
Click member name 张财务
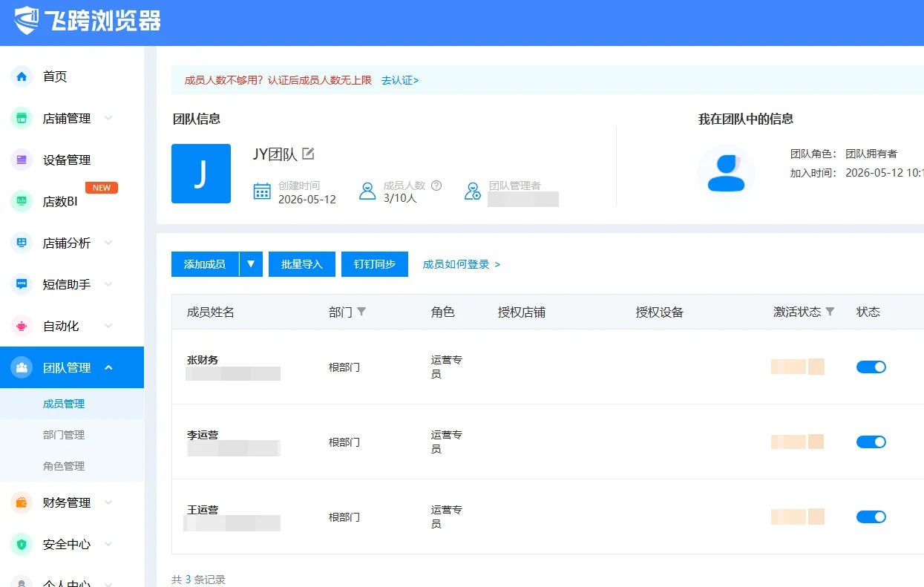(203, 360)
